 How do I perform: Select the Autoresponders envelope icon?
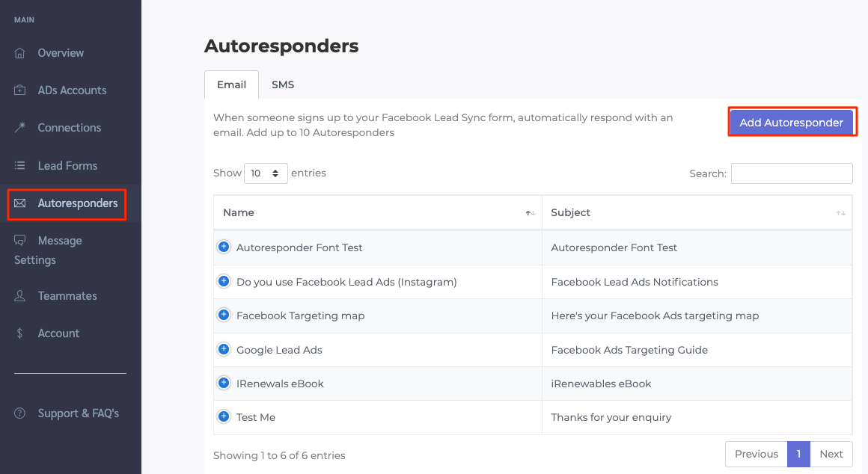(x=19, y=203)
